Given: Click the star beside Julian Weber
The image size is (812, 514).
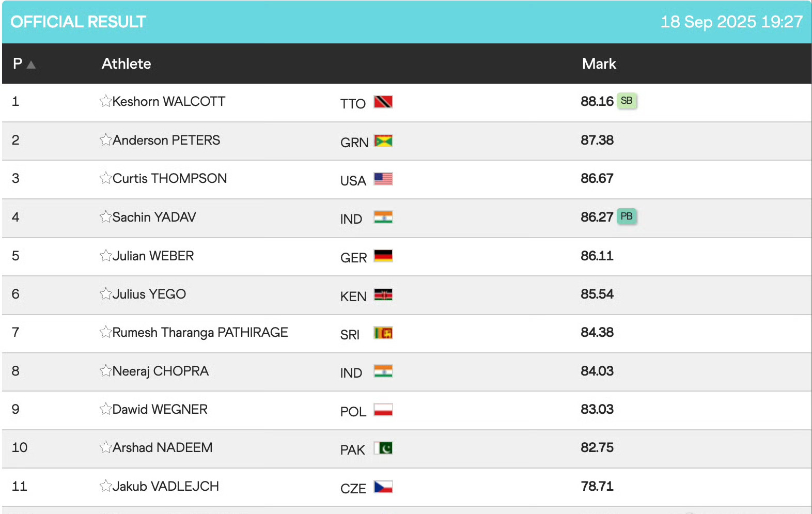Looking at the screenshot, I should pos(106,256).
